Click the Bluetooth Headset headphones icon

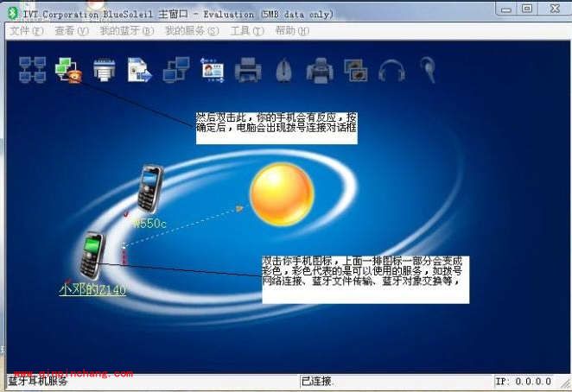[391, 68]
